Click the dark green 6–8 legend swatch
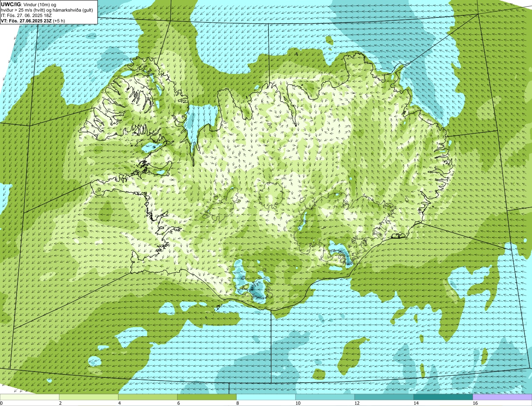Image resolution: width=532 pixels, height=406 pixels. click(207, 397)
